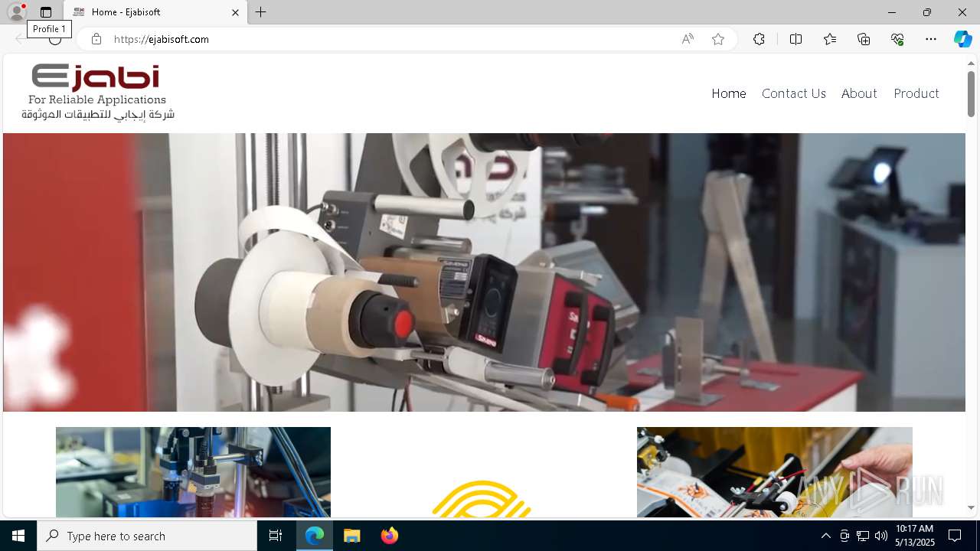Launch Firefox from the taskbar
The width and height of the screenshot is (980, 551).
click(390, 536)
